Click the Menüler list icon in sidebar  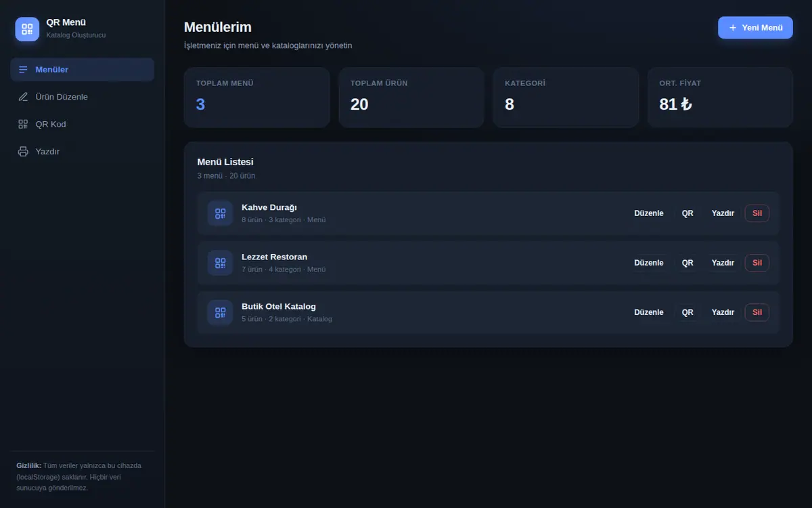23,70
